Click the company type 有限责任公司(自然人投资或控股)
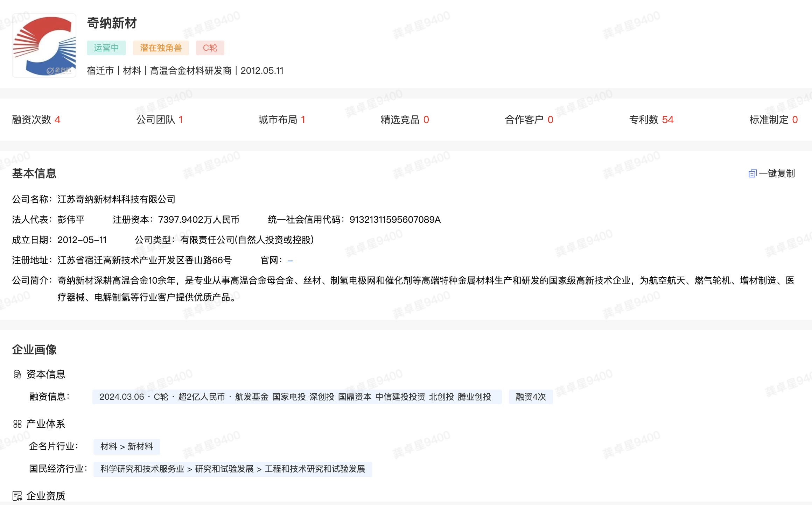812x505 pixels. pyautogui.click(x=247, y=240)
